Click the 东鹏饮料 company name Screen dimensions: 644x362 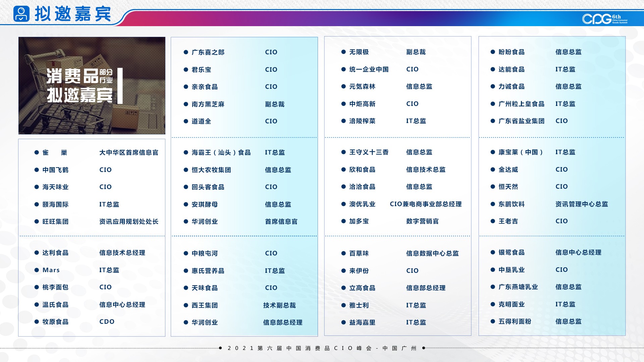pos(512,204)
